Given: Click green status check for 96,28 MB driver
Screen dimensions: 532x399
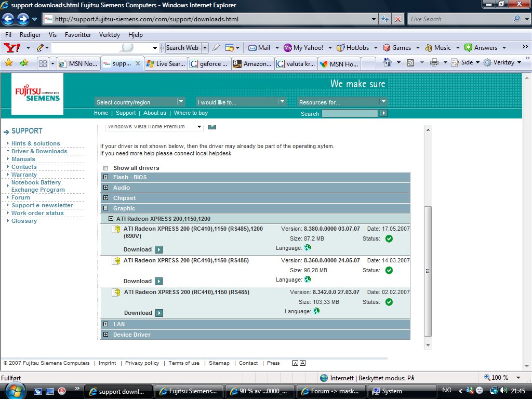Looking at the screenshot, I should tap(389, 270).
